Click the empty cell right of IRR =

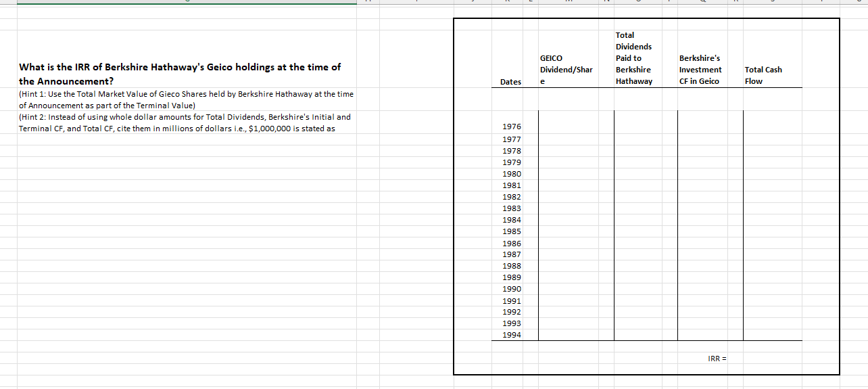pyautogui.click(x=773, y=358)
